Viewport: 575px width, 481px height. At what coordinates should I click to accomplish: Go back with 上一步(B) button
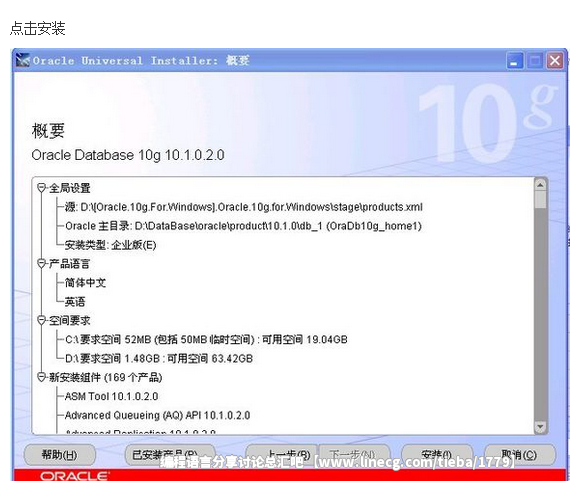[x=282, y=455]
